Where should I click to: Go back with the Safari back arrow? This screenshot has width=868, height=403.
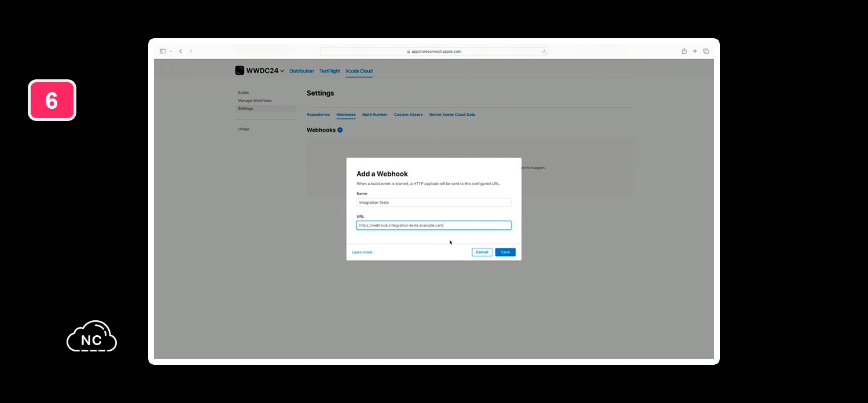[x=181, y=52]
